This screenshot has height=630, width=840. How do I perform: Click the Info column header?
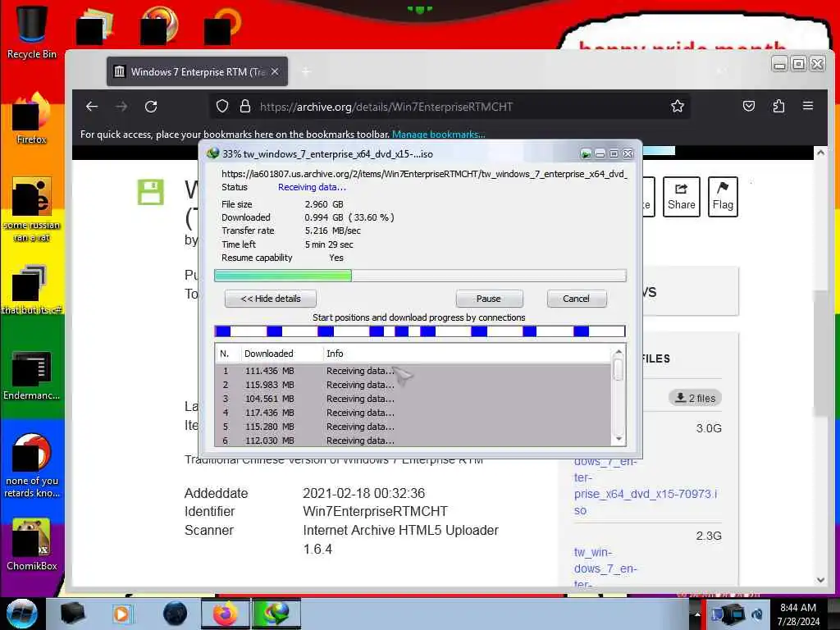(467, 354)
